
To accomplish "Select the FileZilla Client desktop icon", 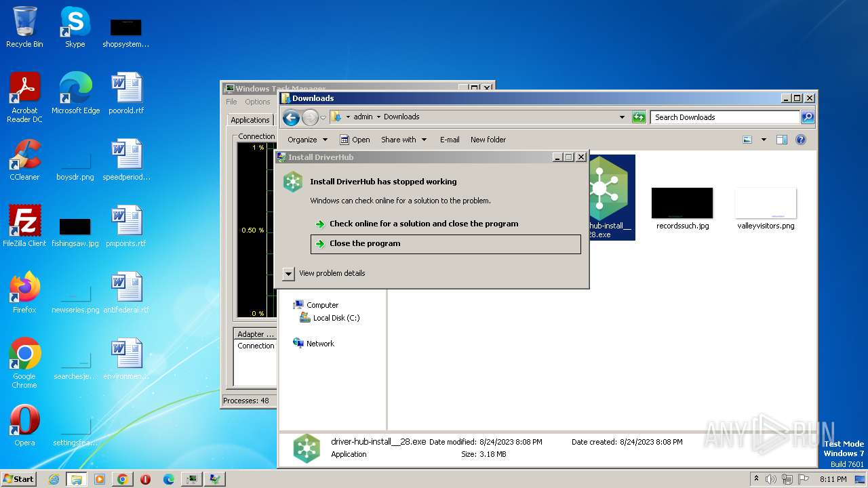I will coord(24,226).
